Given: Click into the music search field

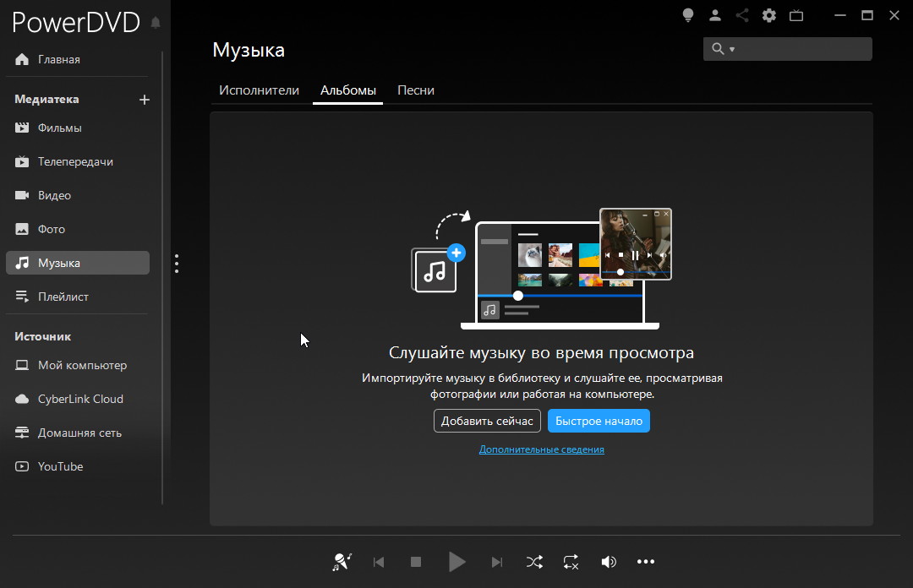Looking at the screenshot, I should pyautogui.click(x=788, y=49).
